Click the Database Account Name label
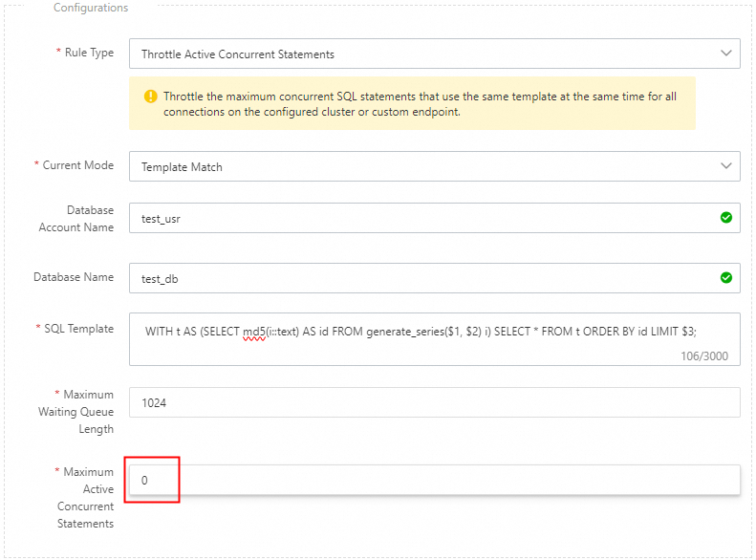This screenshot has height=560, width=756. click(76, 219)
